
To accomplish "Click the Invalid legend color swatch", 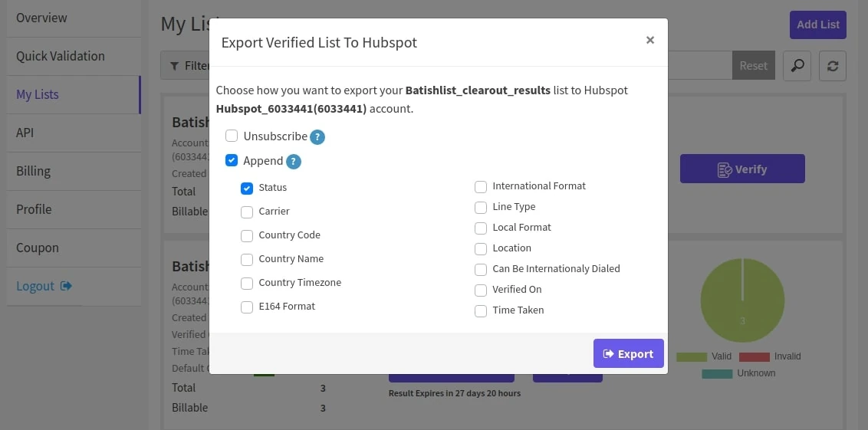I will [754, 357].
